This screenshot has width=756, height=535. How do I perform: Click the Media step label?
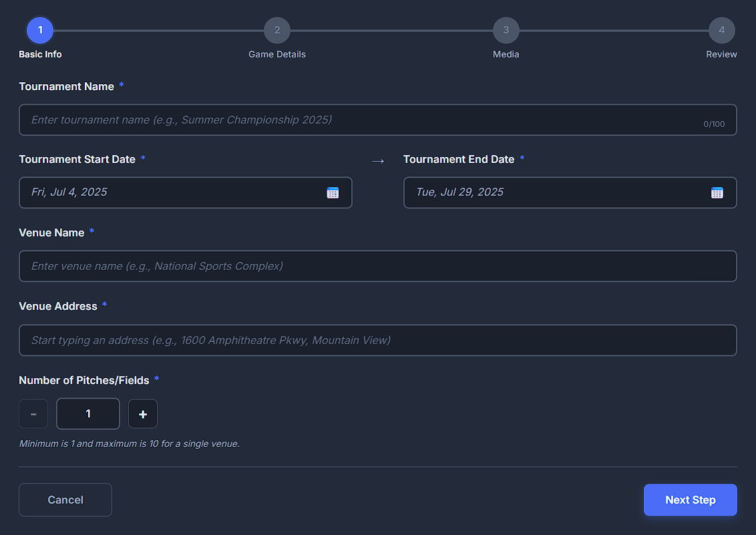coord(506,55)
